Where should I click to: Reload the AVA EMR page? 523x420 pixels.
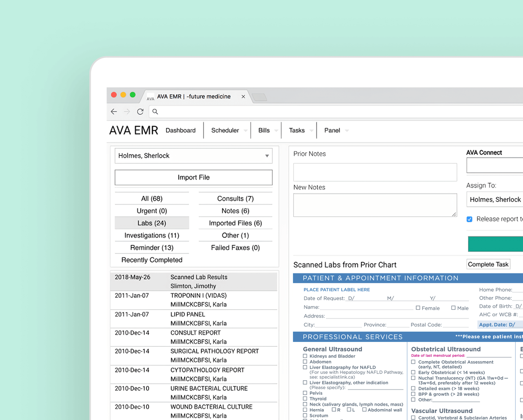coord(140,112)
